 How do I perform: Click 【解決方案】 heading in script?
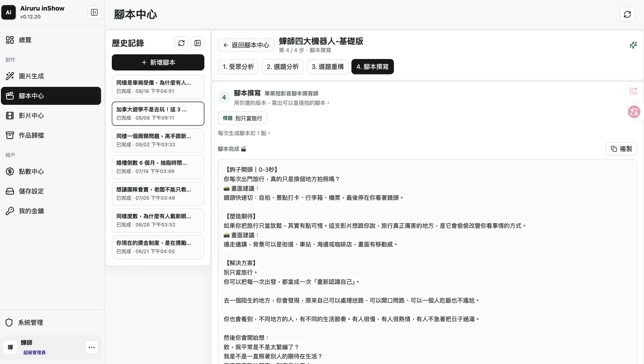tap(241, 263)
